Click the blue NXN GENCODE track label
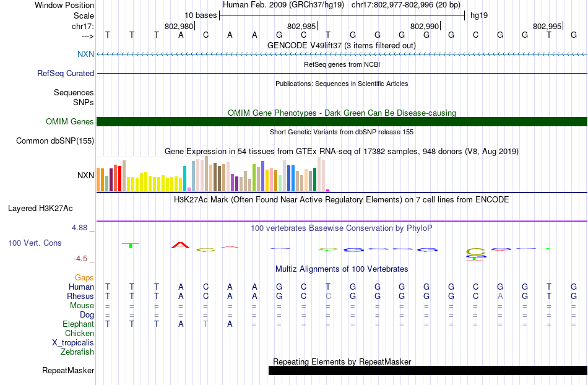 [85, 54]
